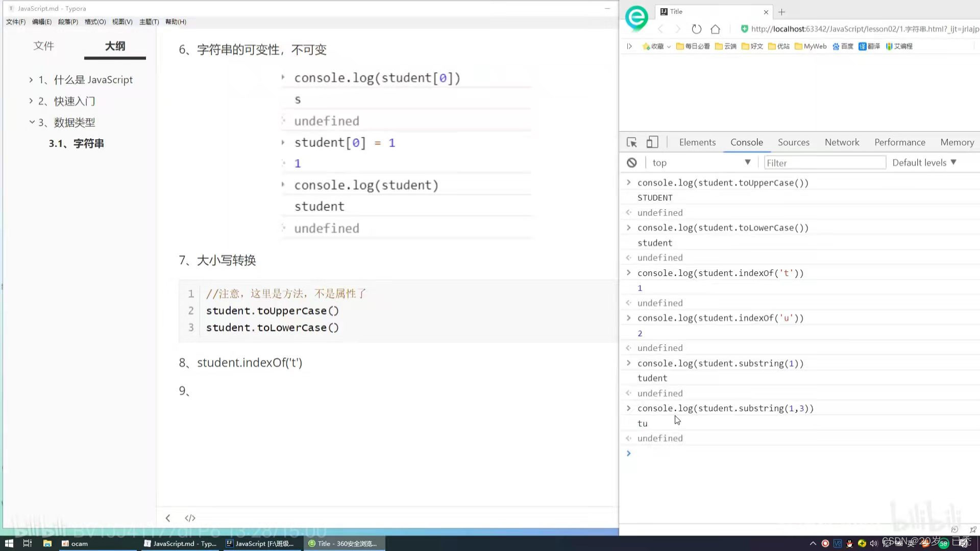Collapse outline item 3、数据类型

(32, 122)
